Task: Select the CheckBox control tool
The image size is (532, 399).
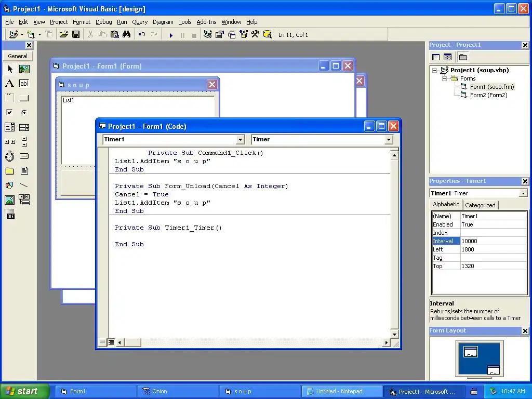Action: 10,112
